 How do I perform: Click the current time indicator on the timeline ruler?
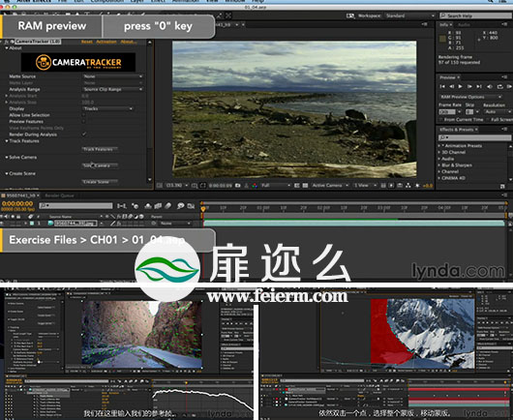coord(203,209)
